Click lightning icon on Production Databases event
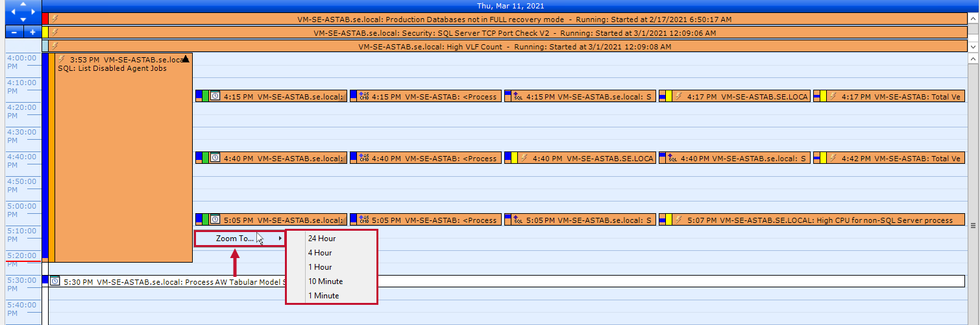Image resolution: width=980 pixels, height=325 pixels. [55, 19]
